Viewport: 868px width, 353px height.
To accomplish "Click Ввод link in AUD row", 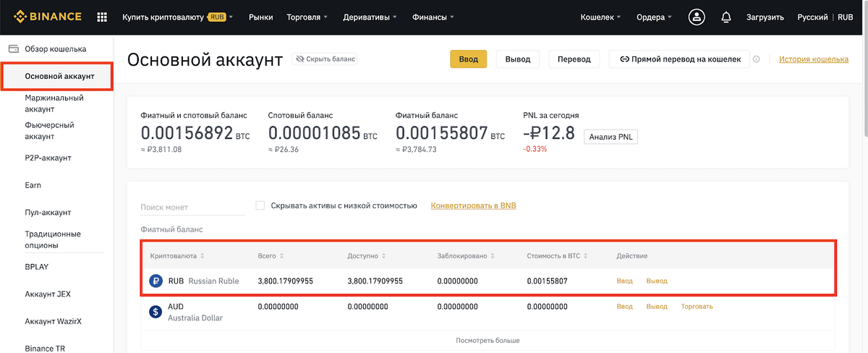I will [x=624, y=307].
